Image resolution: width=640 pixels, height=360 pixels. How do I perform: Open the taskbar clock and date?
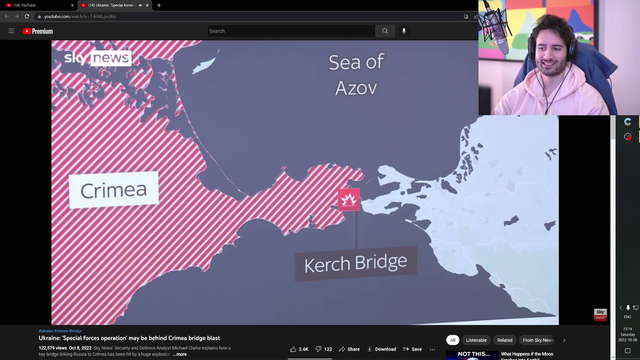click(x=627, y=334)
